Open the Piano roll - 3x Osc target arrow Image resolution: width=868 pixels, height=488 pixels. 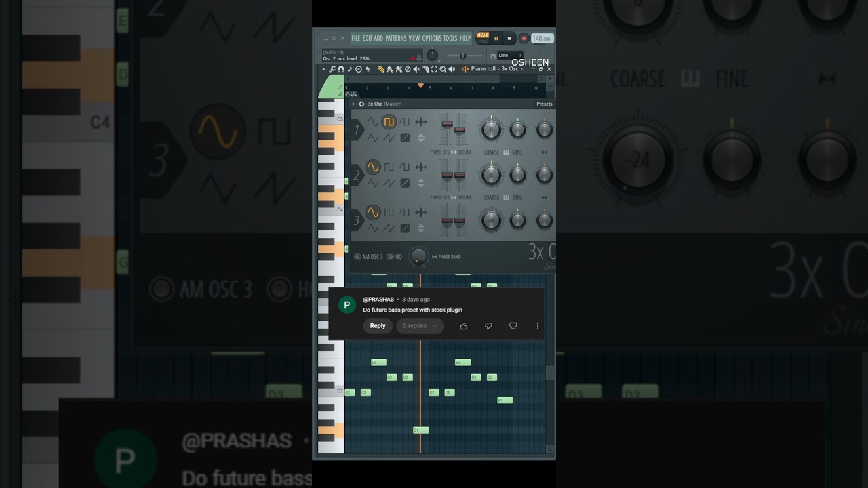pos(521,69)
